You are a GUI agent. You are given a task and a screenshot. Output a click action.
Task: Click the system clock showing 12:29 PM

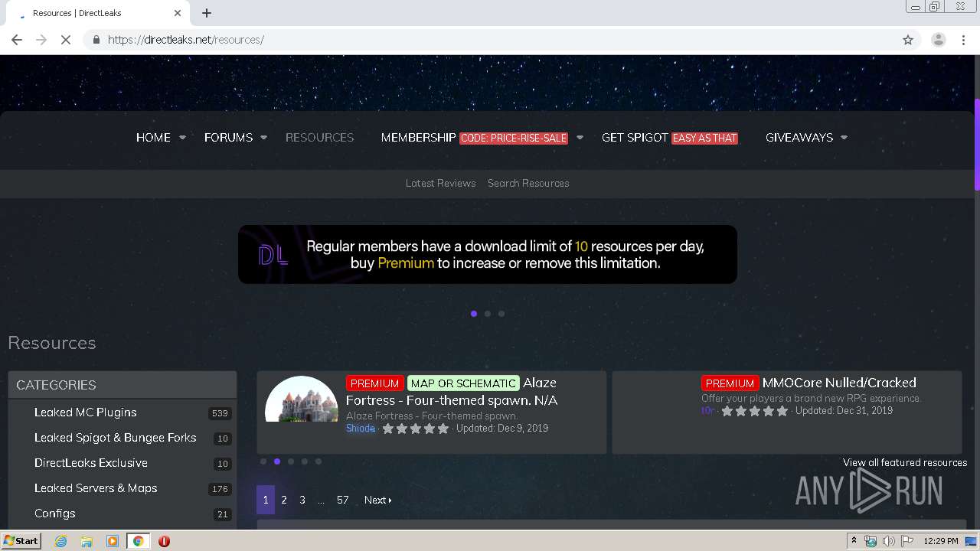941,541
